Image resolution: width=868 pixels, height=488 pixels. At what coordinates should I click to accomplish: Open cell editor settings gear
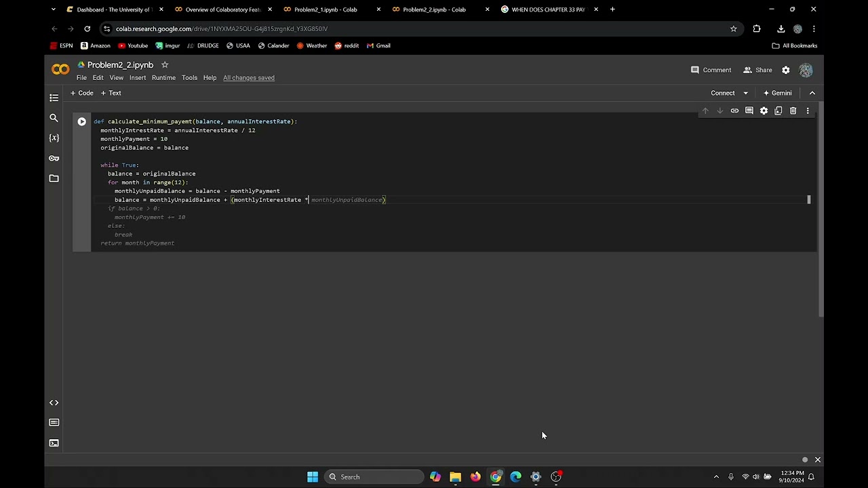pyautogui.click(x=764, y=110)
